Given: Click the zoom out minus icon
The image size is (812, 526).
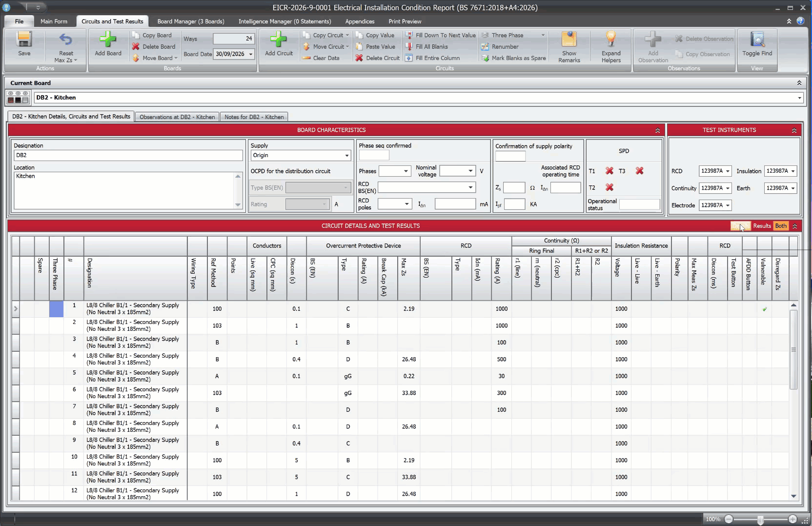Looking at the screenshot, I should coord(729,519).
